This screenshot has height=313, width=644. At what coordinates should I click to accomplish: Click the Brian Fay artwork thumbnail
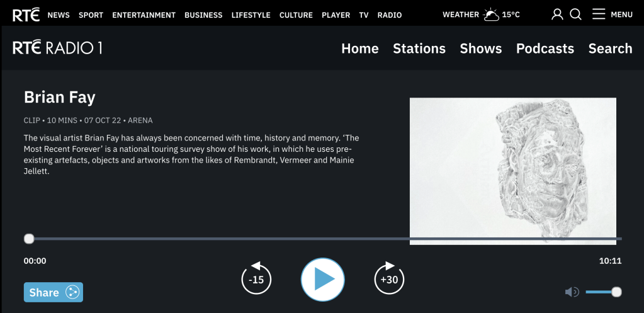pyautogui.click(x=512, y=170)
